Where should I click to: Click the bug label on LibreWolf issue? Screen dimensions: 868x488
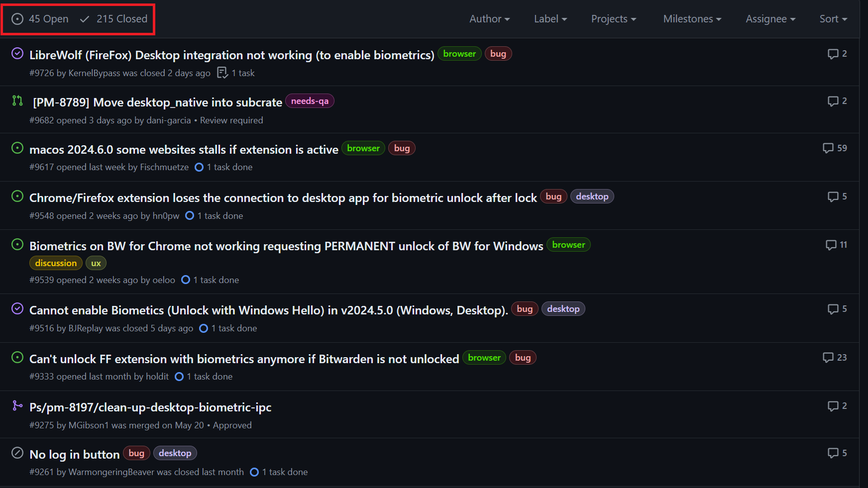pyautogui.click(x=498, y=54)
